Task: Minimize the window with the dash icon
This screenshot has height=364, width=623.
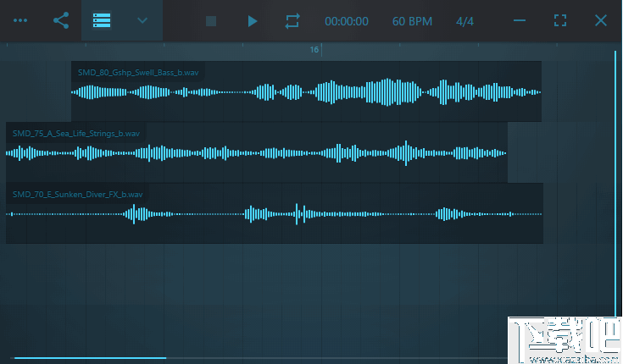Action: pos(520,20)
